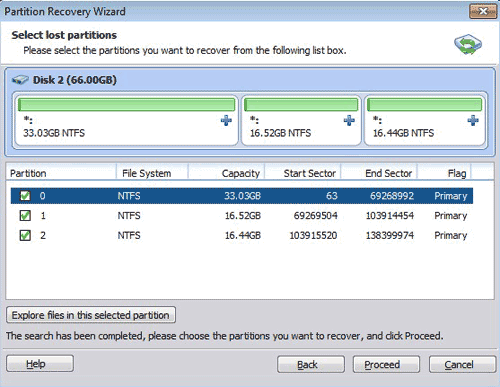This screenshot has width=500, height=387.
Task: Click Explore files in this selected partition
Action: (x=91, y=315)
